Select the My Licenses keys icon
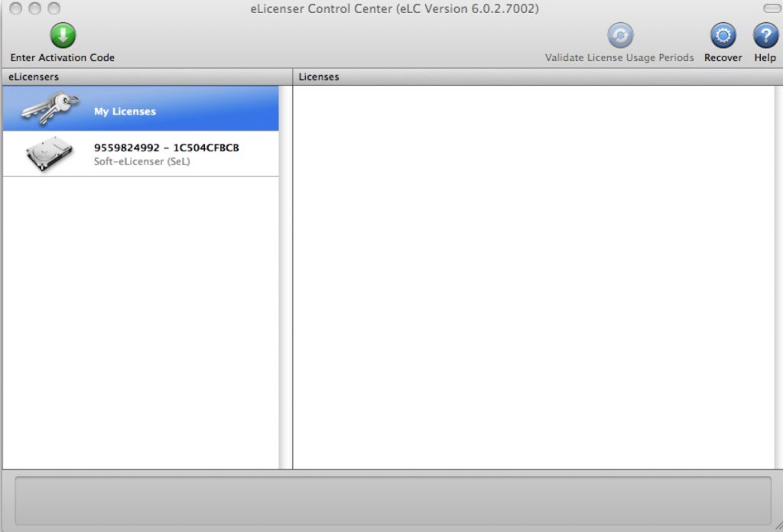Viewport: 783px width, 532px height. tap(50, 108)
